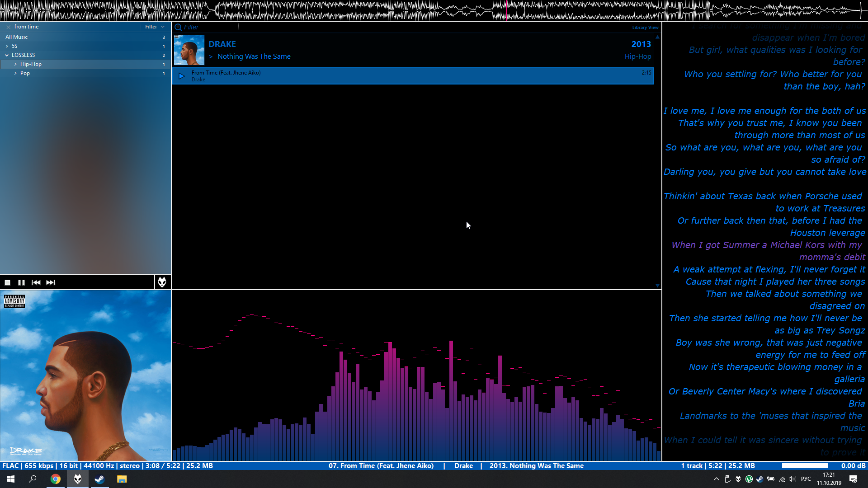
Task: Open the Filter dropdown in library panel
Action: click(155, 27)
